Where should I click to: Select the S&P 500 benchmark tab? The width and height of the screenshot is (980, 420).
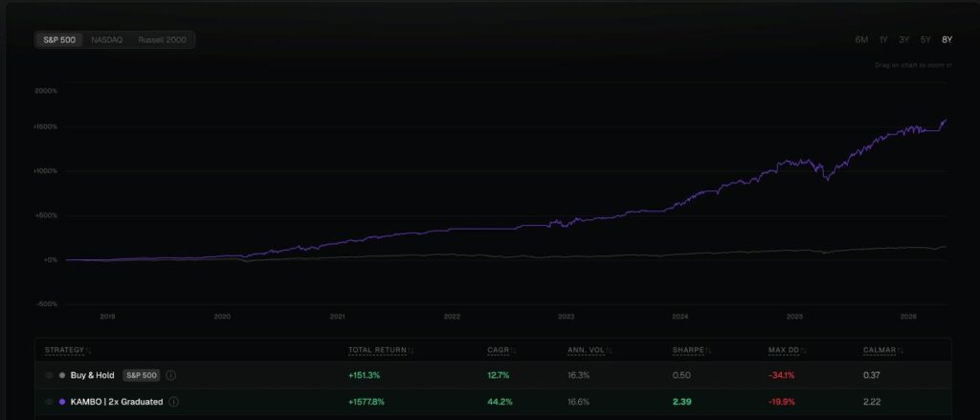click(x=59, y=40)
